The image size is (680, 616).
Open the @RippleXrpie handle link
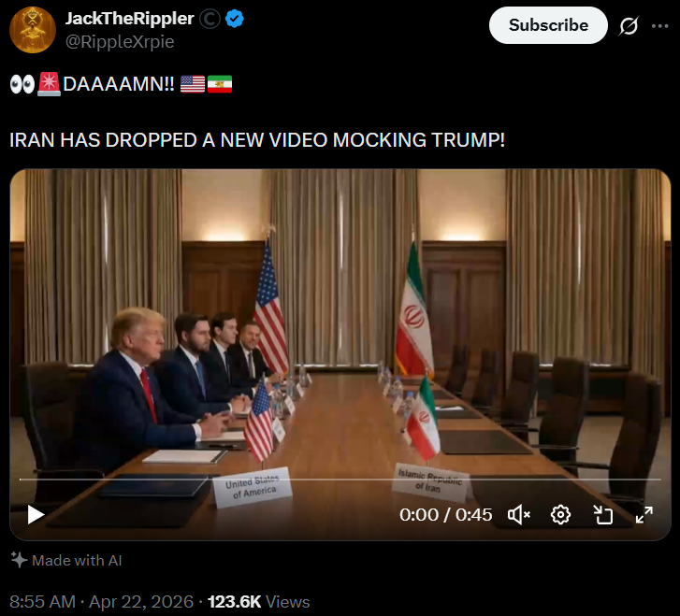pyautogui.click(x=120, y=42)
